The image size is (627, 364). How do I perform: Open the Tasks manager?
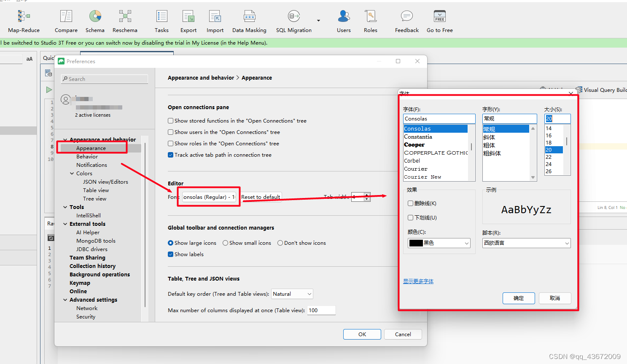point(161,21)
